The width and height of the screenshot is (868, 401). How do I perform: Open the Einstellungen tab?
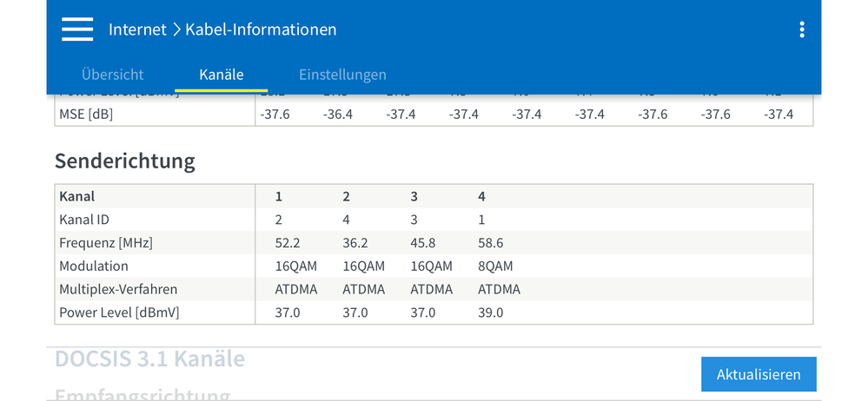[342, 75]
